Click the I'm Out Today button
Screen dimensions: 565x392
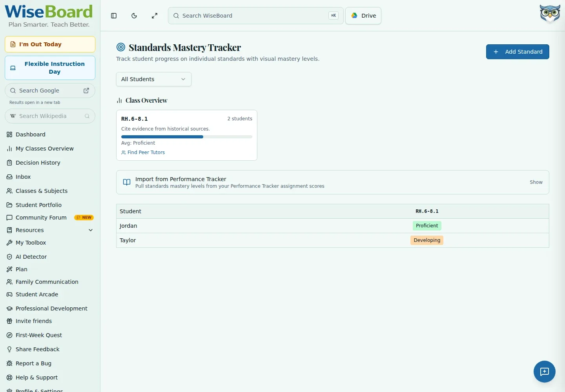coord(50,44)
